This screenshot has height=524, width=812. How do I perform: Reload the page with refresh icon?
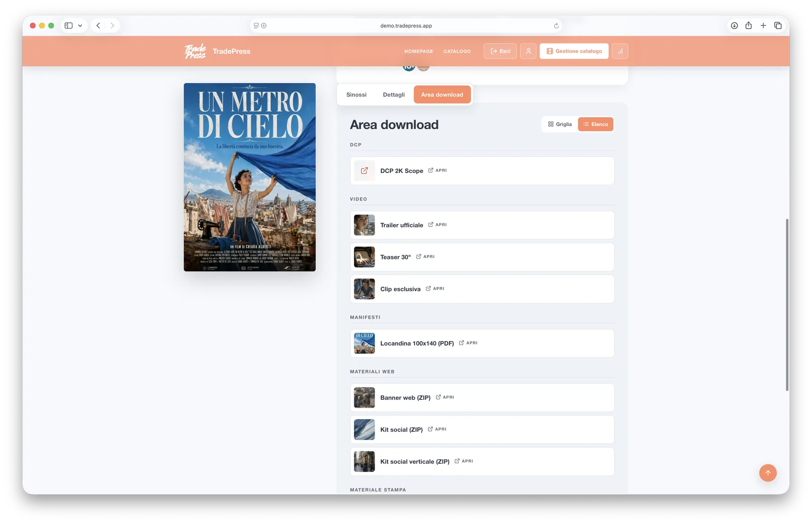(x=556, y=26)
